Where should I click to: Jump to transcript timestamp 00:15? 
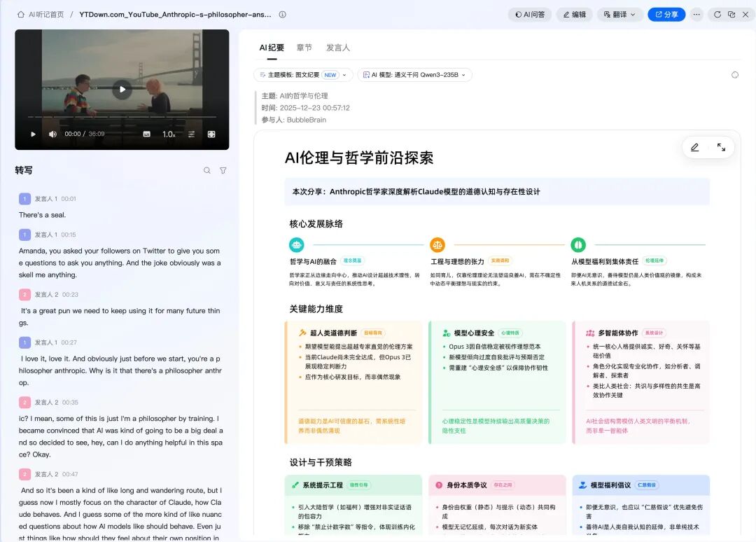[69, 235]
